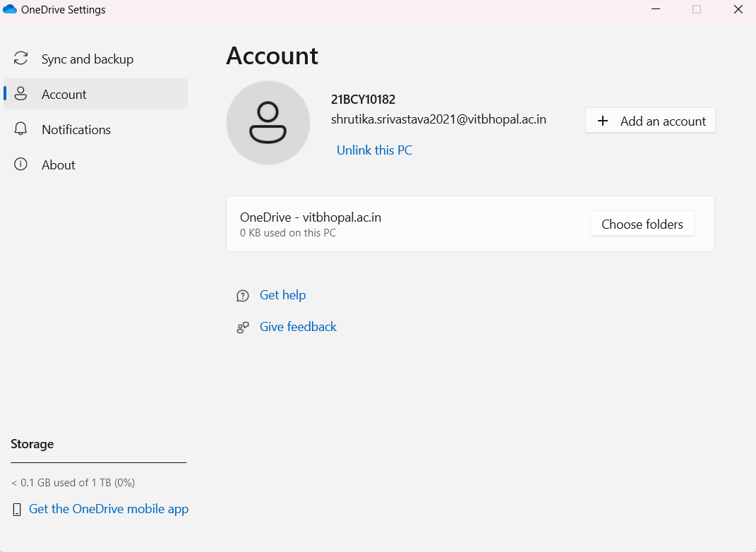The height and width of the screenshot is (552, 756).
Task: Click the person icon beside Account in sidebar
Action: coord(21,94)
